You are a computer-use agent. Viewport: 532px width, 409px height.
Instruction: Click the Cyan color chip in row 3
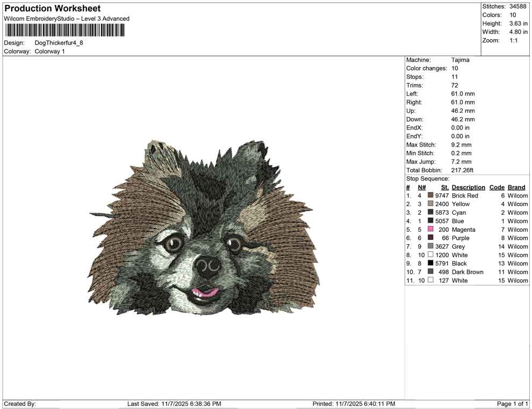[430, 213]
